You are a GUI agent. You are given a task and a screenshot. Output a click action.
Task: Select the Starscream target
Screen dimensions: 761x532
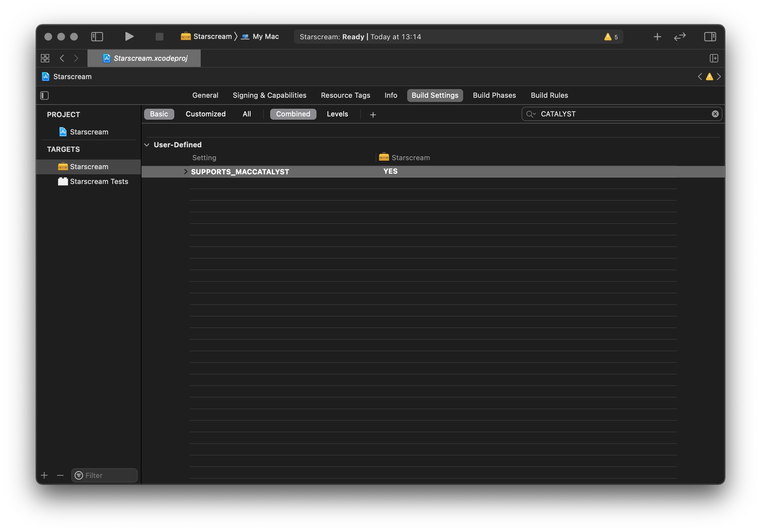pyautogui.click(x=89, y=167)
